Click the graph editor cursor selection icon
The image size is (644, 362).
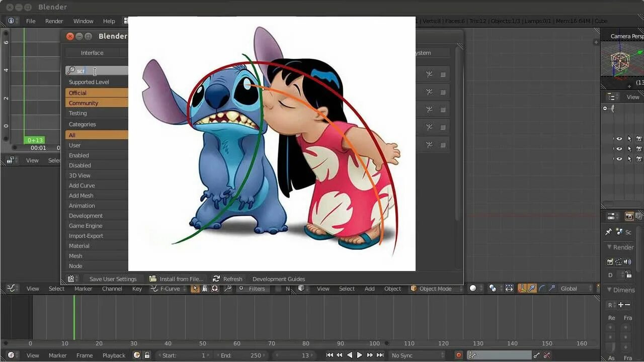195,289
